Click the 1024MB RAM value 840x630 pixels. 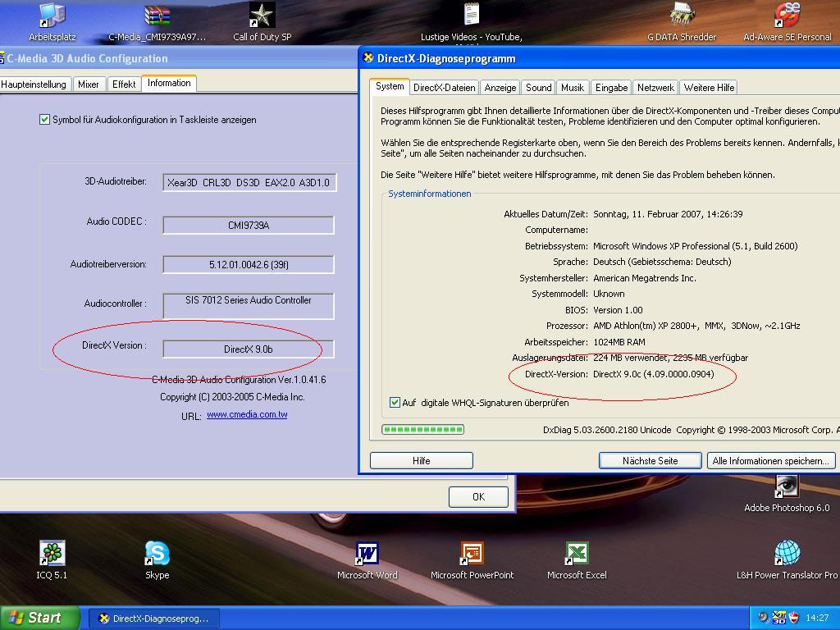(619, 342)
